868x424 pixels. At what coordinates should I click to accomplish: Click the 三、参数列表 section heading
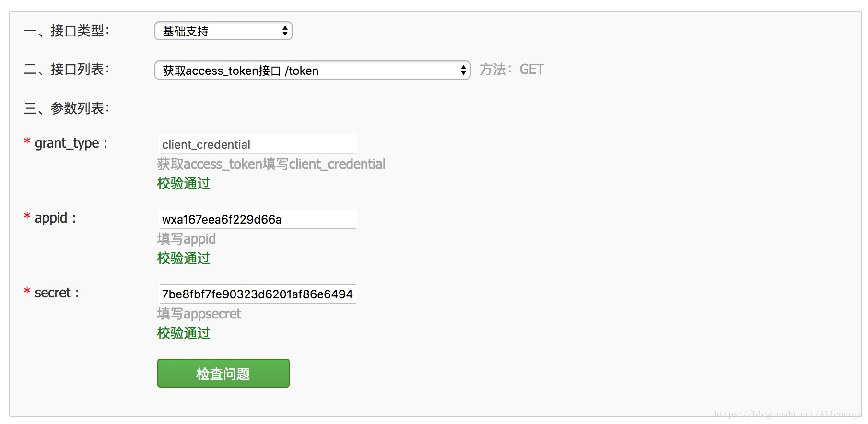point(67,108)
